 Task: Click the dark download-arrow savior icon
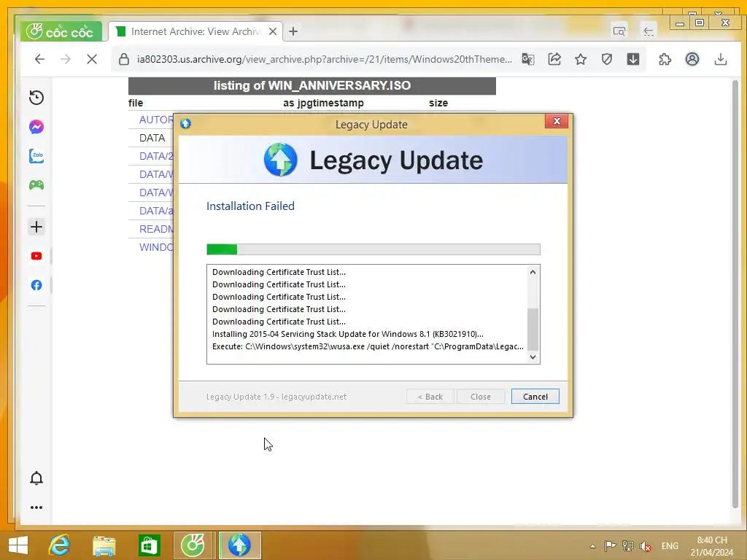[x=632, y=59]
